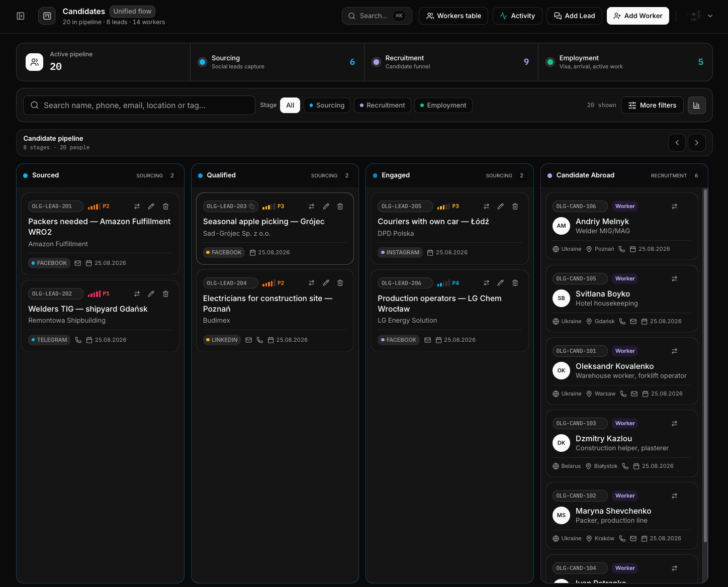The image size is (728, 587).
Task: Click Worker badge on OLG-CAND-102
Action: tap(625, 496)
